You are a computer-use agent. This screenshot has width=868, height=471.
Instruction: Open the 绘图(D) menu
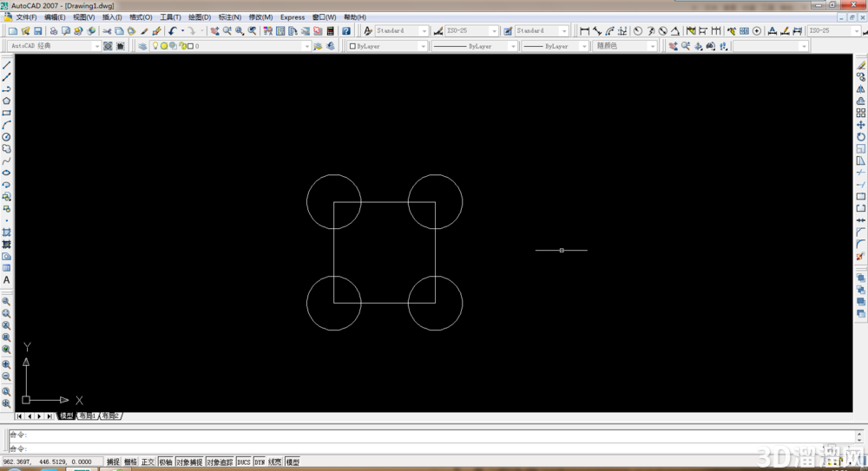click(x=200, y=17)
